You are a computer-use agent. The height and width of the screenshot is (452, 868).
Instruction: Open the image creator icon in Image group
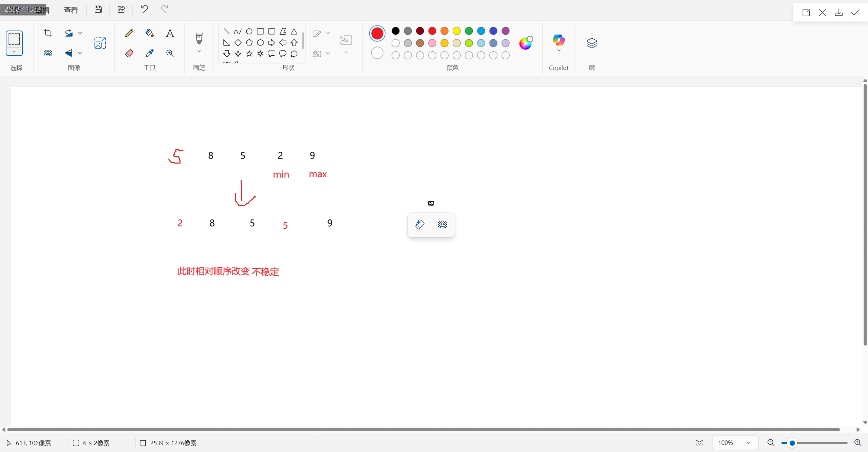100,43
